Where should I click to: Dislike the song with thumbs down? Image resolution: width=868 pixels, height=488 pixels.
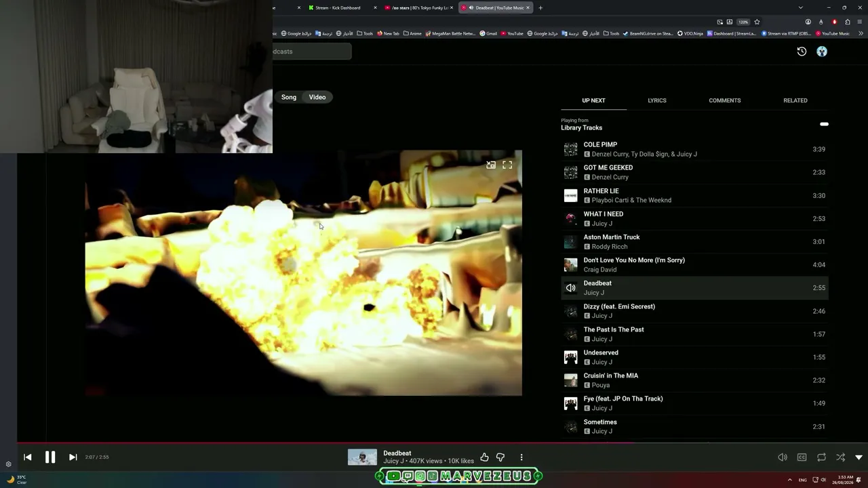click(x=500, y=457)
